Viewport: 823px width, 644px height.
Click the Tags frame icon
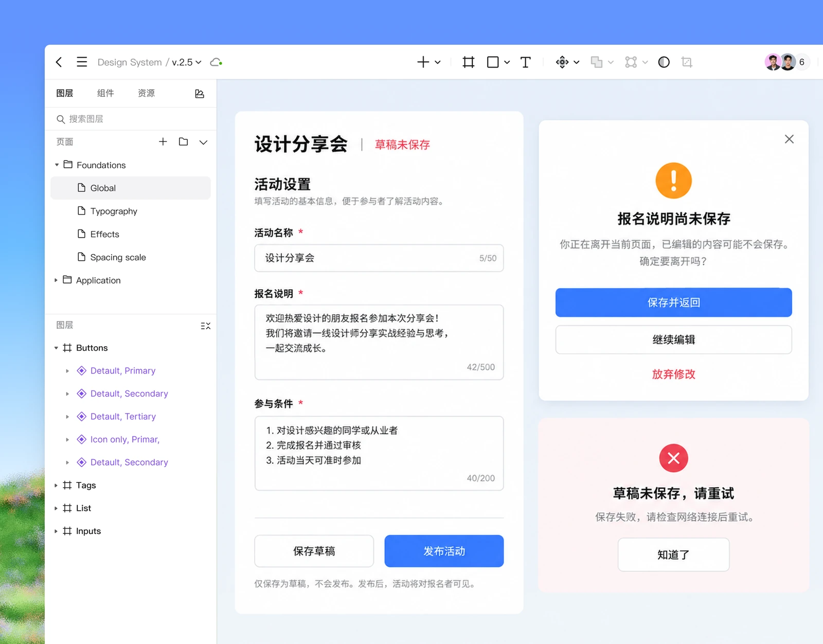pos(67,486)
